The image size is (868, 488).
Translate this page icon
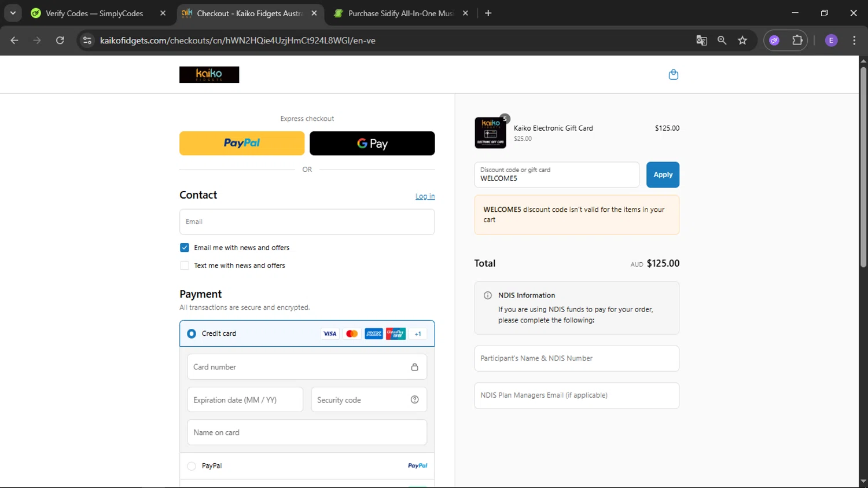click(x=701, y=41)
